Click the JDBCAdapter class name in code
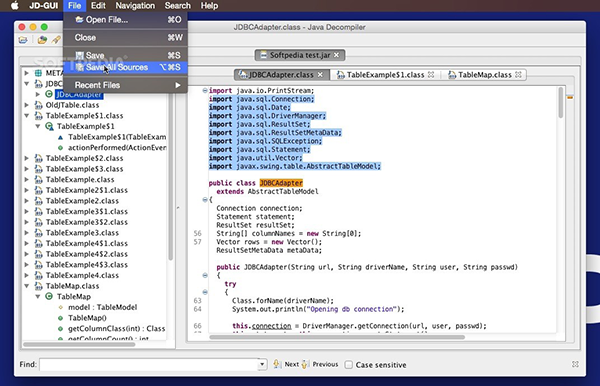Viewport: 600px width, 386px height. [x=281, y=183]
